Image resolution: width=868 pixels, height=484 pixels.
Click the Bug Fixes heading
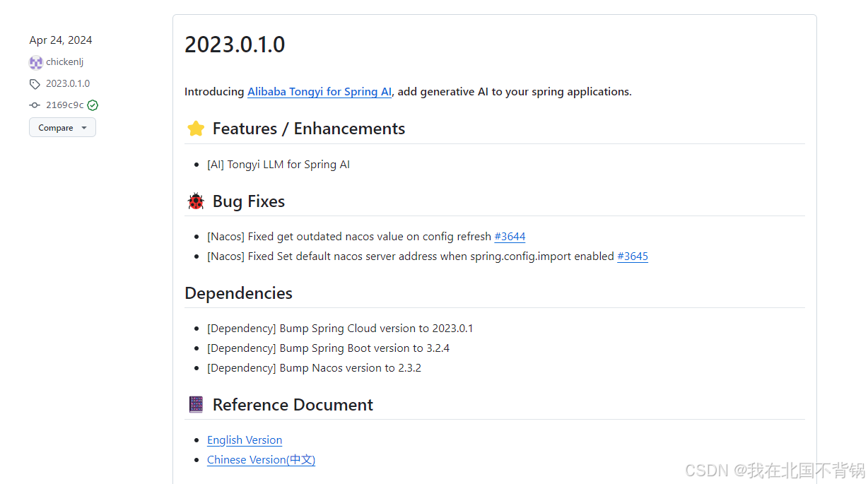[249, 201]
